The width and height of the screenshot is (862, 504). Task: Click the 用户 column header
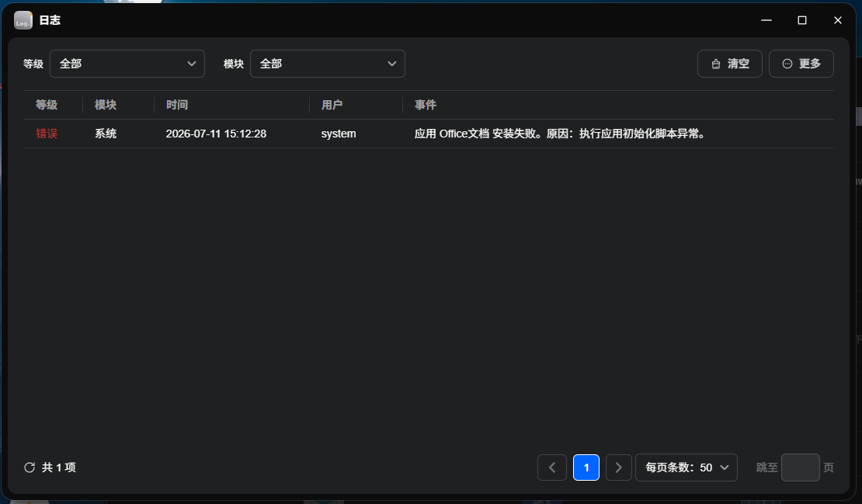(332, 105)
